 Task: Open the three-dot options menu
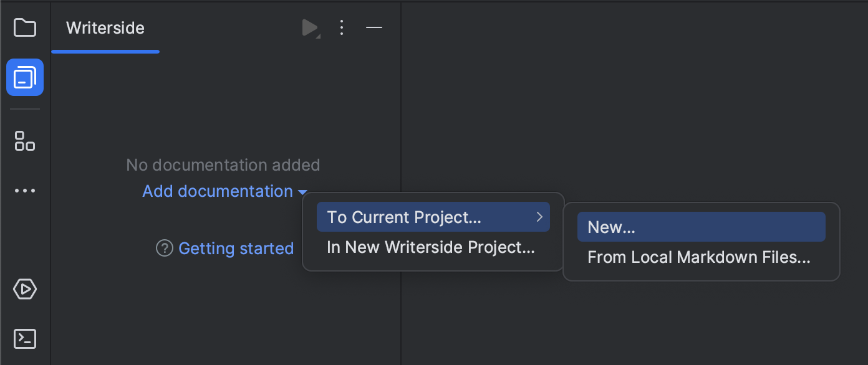point(342,27)
